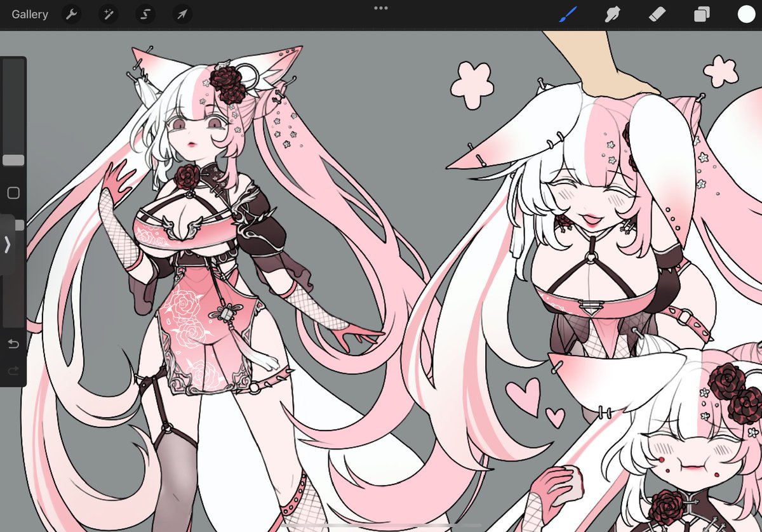Activate the Transform arrow tool
This screenshot has width=762, height=532.
tap(182, 15)
